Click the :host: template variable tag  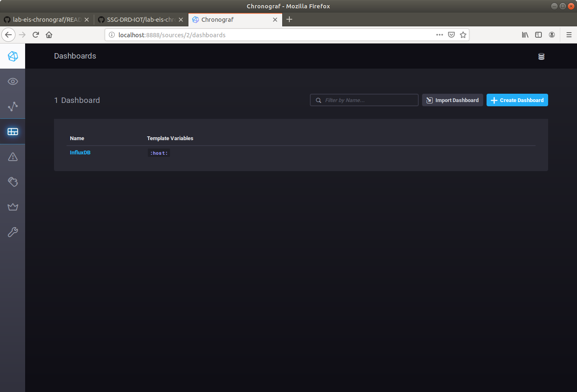(x=159, y=153)
